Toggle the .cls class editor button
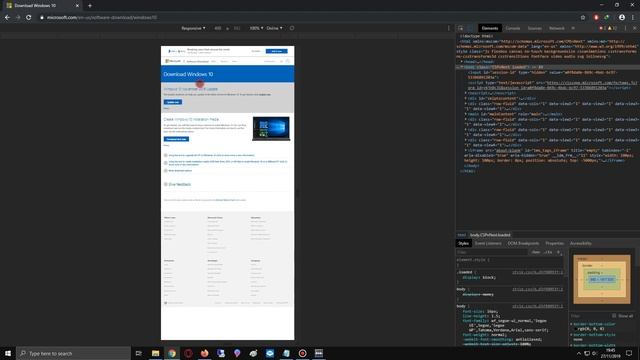Screen dimensions: 640x360 548,252
